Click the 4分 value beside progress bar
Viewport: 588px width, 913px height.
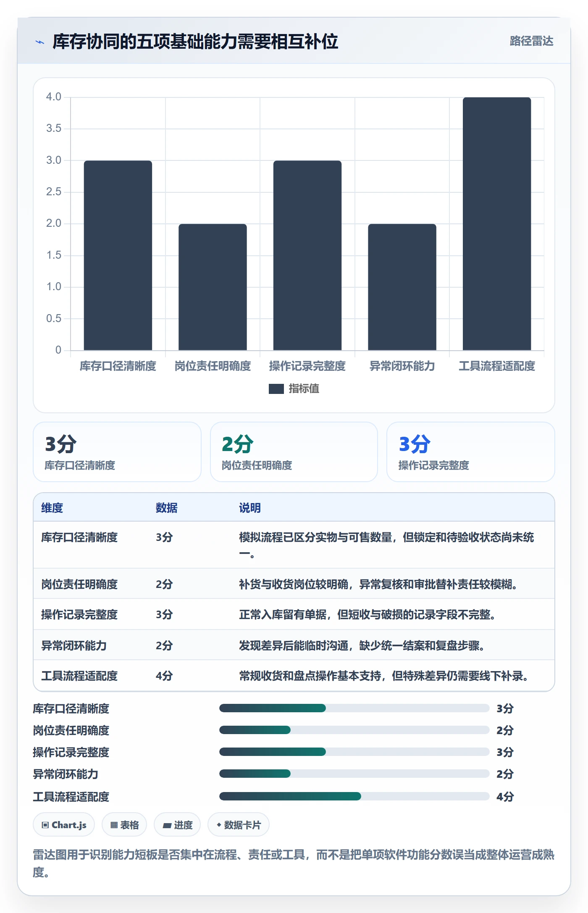(x=505, y=797)
